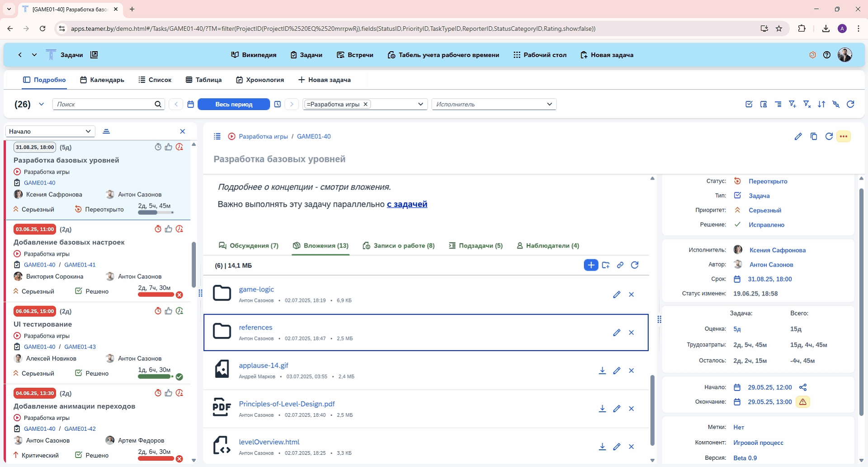Download the applause-14.gif attachment
Screen dimensions: 868x467
click(602, 371)
